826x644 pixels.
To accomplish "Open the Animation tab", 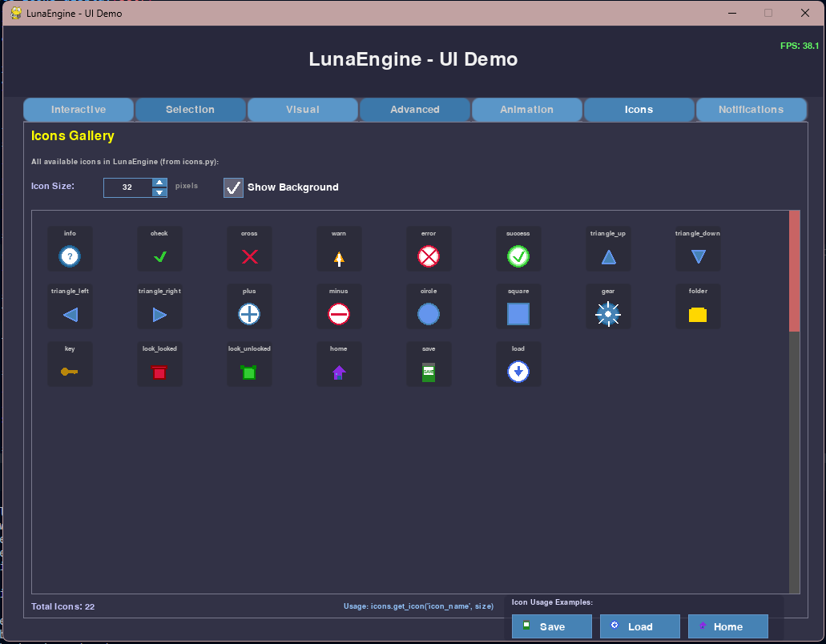I will (x=526, y=110).
